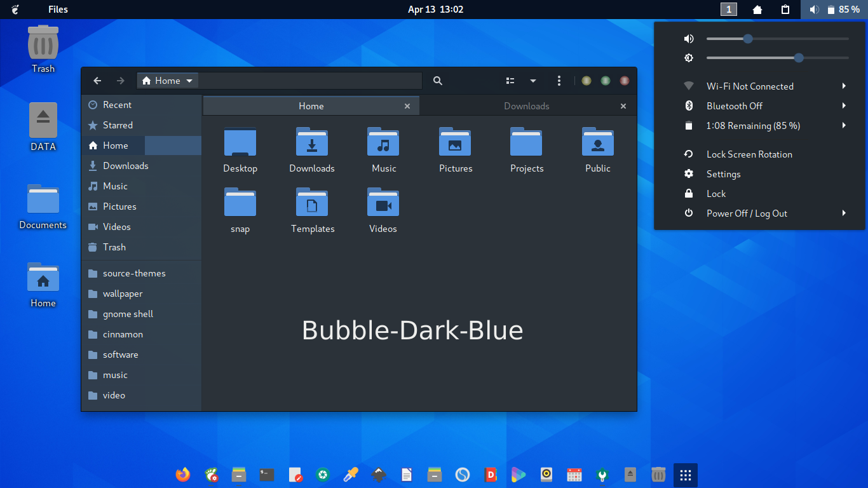The height and width of the screenshot is (488, 868).
Task: Launch Inkscape from the dock
Action: pos(379,475)
